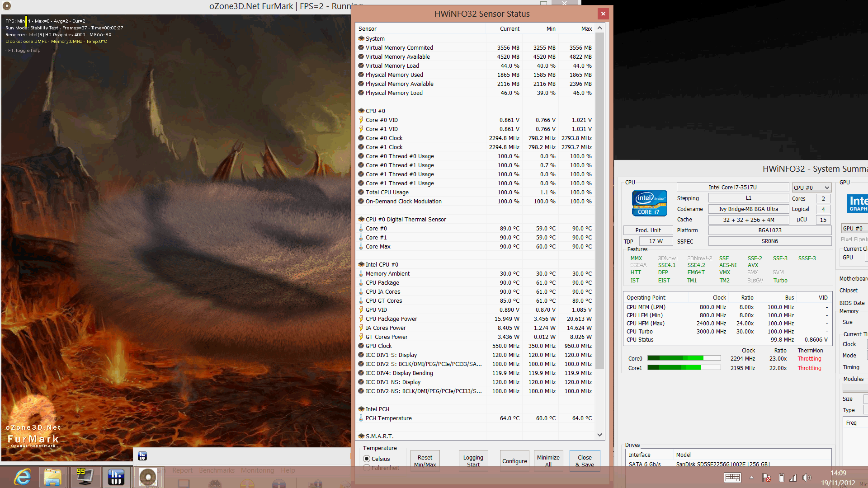This screenshot has width=868, height=488.
Task: Click the Configure button
Action: (514, 461)
